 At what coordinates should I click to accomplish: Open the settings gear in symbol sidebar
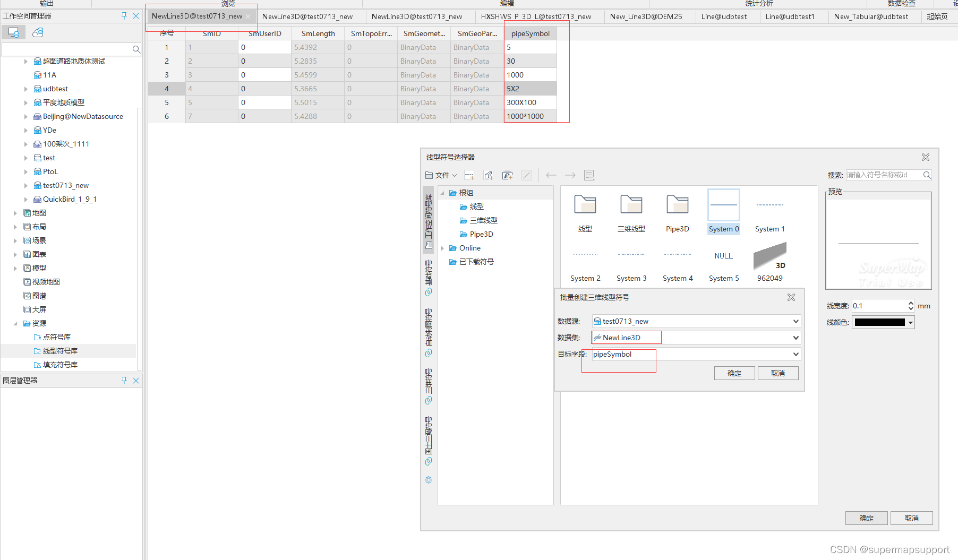(x=429, y=480)
